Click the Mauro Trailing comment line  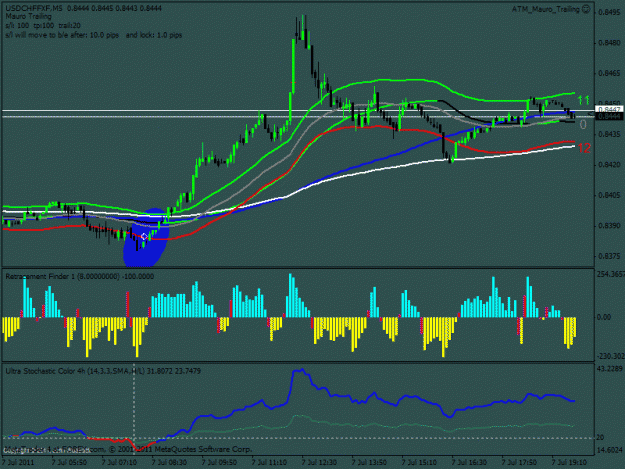pos(28,16)
